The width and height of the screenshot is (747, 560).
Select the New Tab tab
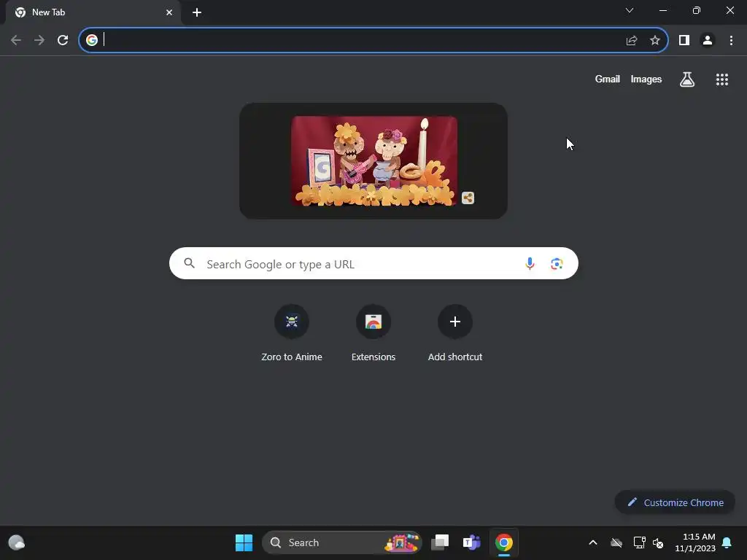pyautogui.click(x=93, y=12)
